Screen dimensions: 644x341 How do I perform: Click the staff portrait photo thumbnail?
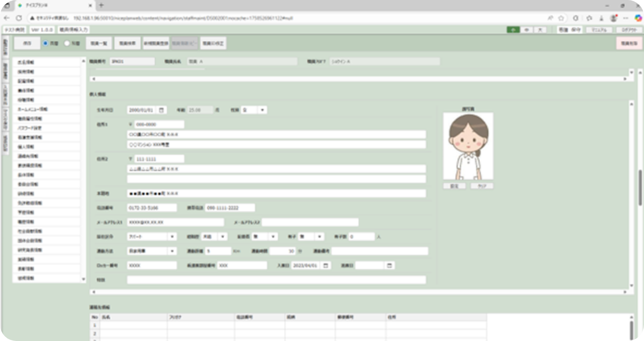468,146
